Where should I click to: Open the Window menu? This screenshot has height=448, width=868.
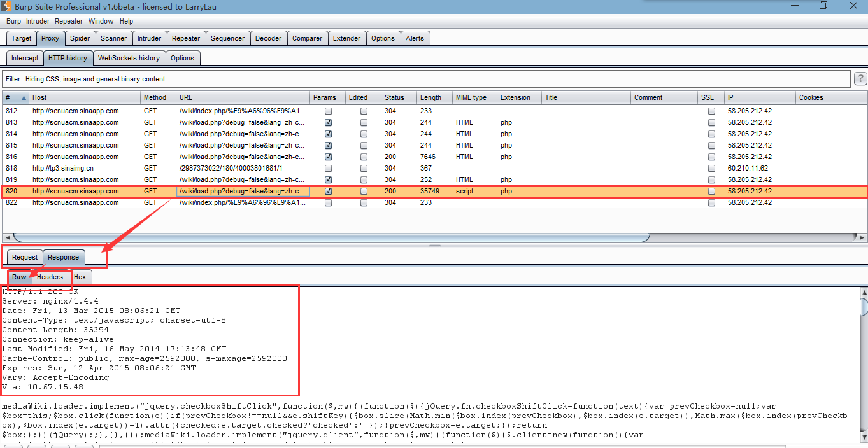pyautogui.click(x=101, y=21)
